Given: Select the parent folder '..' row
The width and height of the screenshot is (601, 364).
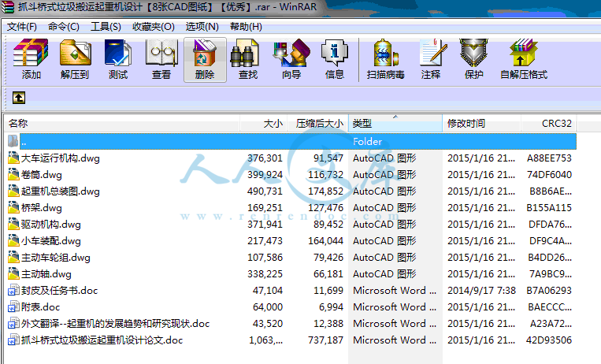Looking at the screenshot, I should (x=291, y=142).
